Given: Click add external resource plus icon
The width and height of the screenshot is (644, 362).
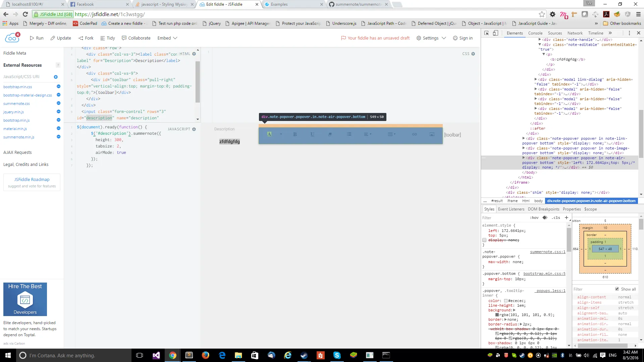Looking at the screenshot, I should pyautogui.click(x=56, y=77).
